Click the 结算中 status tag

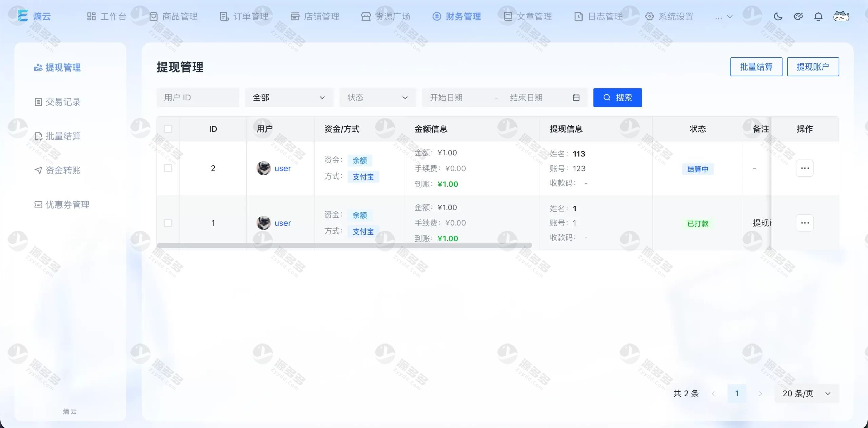(698, 169)
